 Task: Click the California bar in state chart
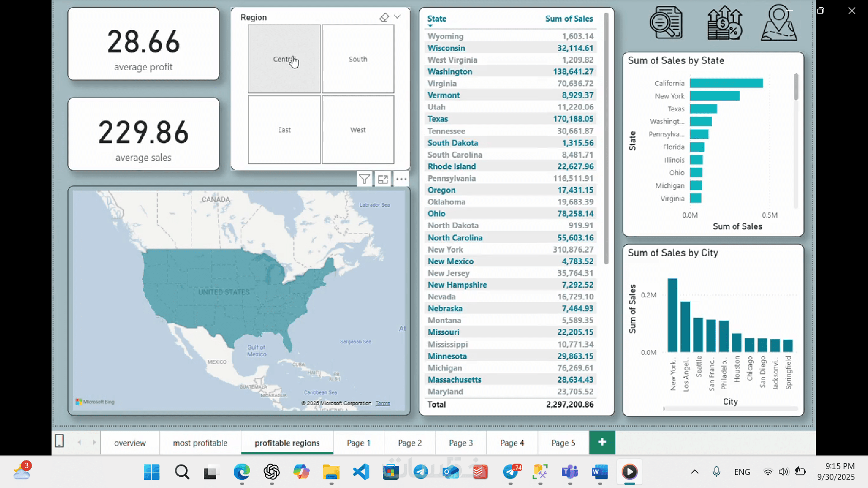click(726, 83)
